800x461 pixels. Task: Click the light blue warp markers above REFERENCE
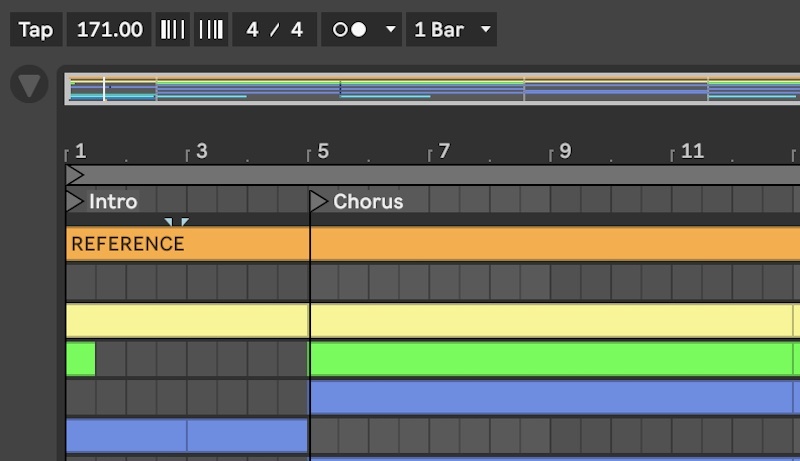point(176,222)
